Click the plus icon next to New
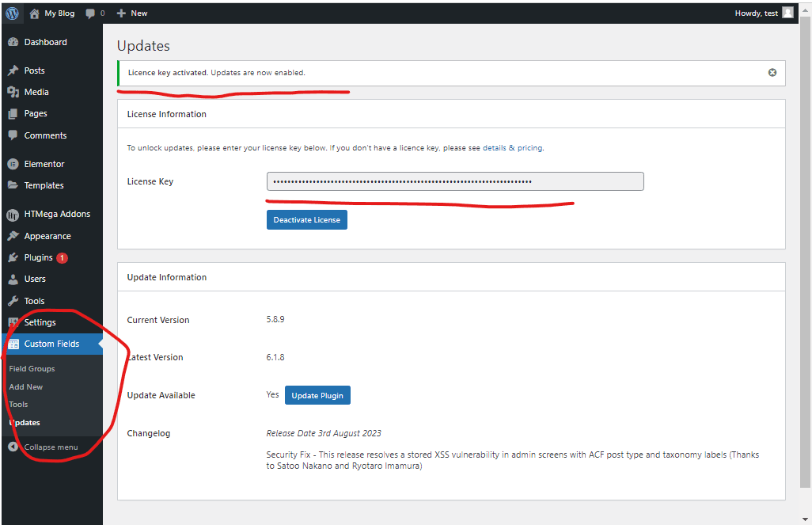Screen dimensions: 812x525 coord(121,13)
